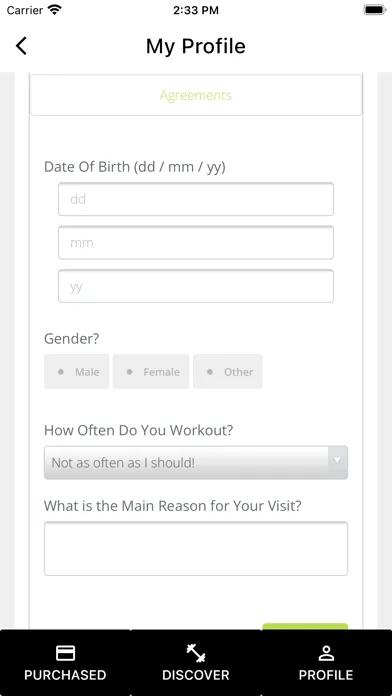Open the Agreements section
The height and width of the screenshot is (696, 392).
[x=196, y=95]
